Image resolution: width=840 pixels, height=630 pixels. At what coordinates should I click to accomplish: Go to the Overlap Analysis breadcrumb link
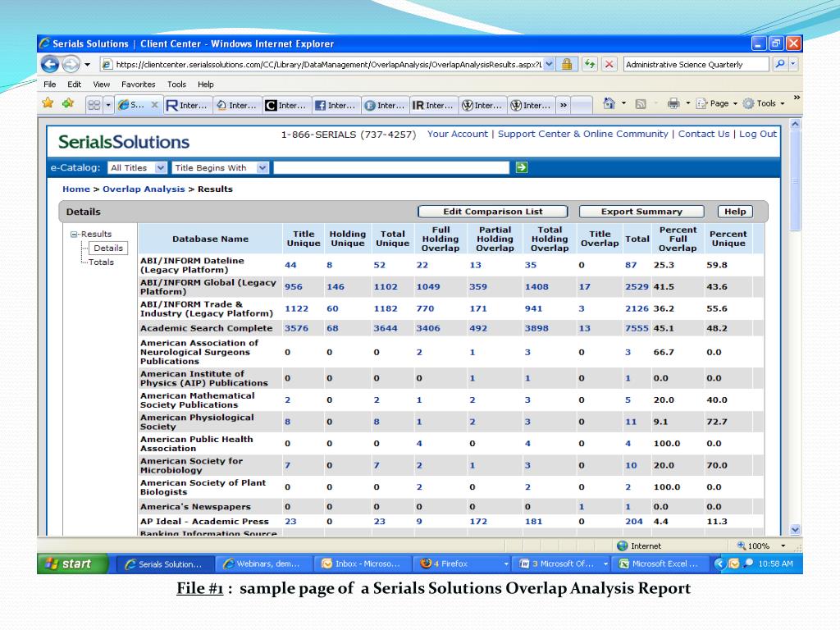(144, 189)
